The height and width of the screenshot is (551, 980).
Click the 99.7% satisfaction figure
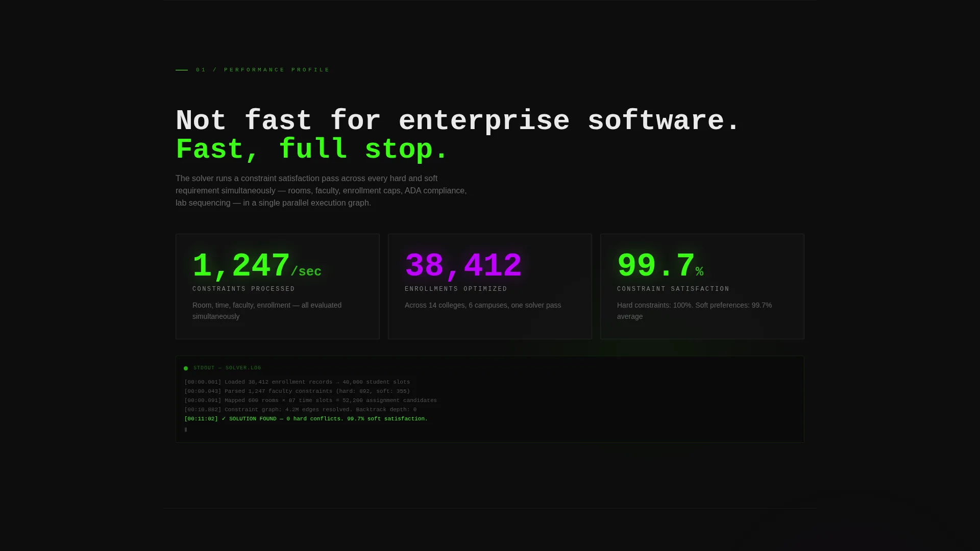tap(660, 266)
